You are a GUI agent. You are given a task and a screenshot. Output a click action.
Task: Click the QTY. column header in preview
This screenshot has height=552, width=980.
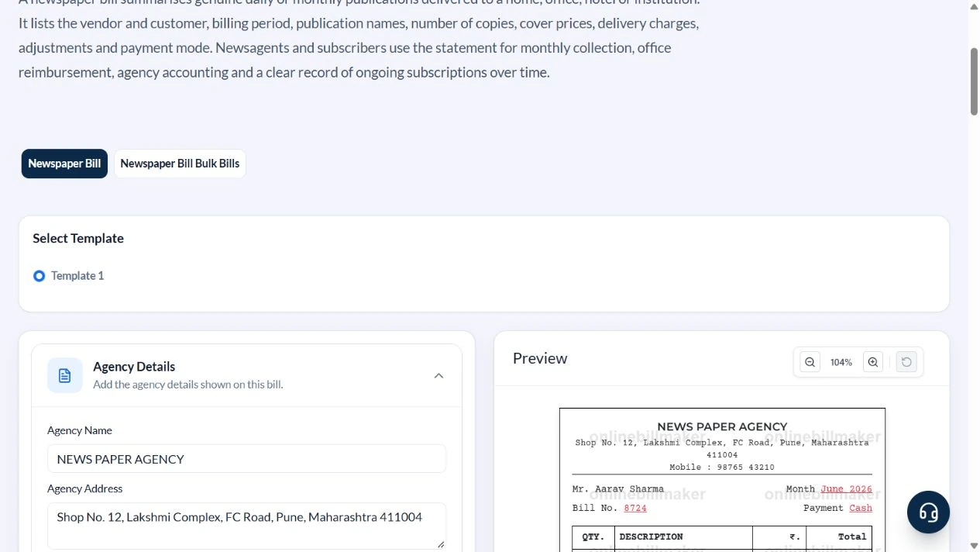[x=593, y=536]
